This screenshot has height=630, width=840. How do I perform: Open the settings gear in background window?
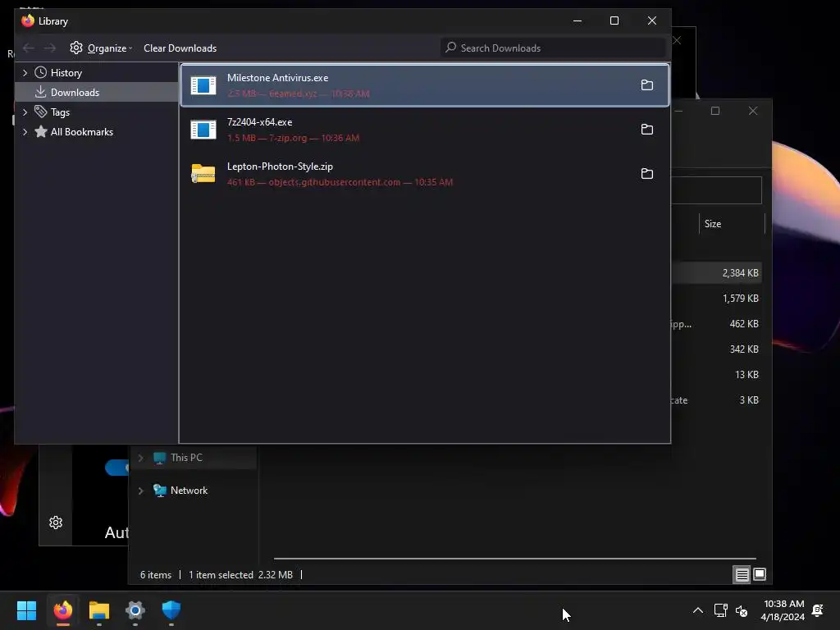56,523
